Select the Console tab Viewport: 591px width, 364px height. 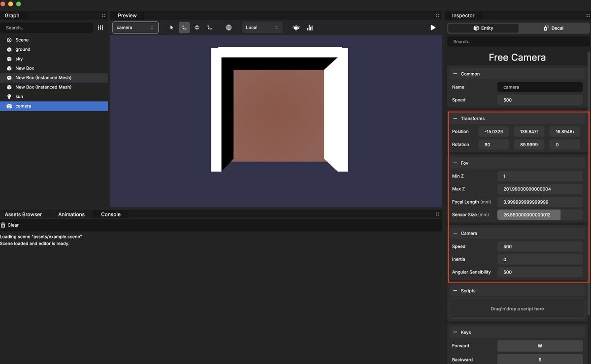coord(111,214)
